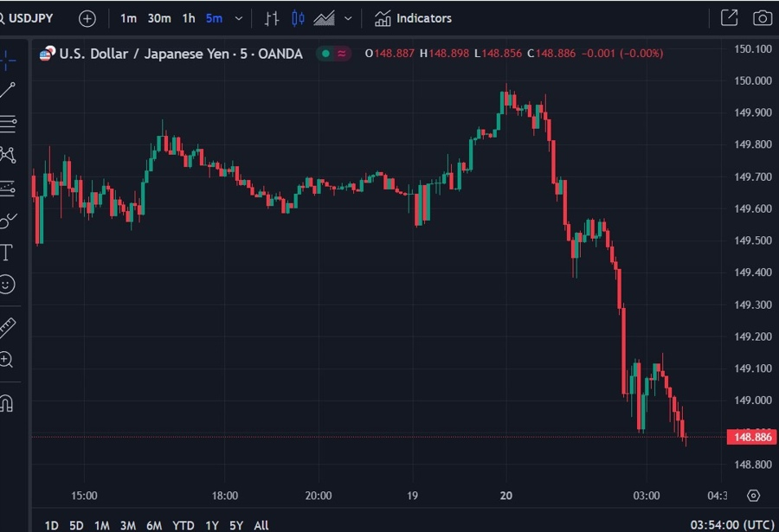
Task: Open the Indicators menu
Action: click(413, 18)
